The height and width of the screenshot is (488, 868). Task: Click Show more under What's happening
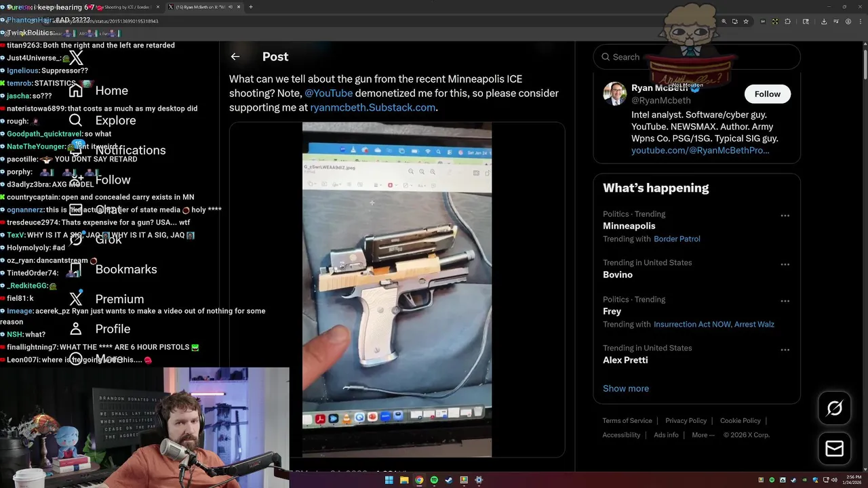click(x=626, y=389)
